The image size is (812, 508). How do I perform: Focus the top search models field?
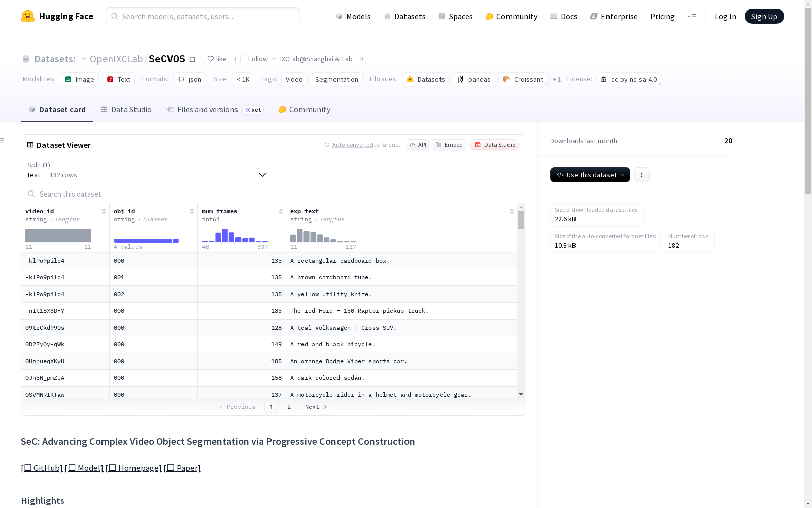click(203, 16)
